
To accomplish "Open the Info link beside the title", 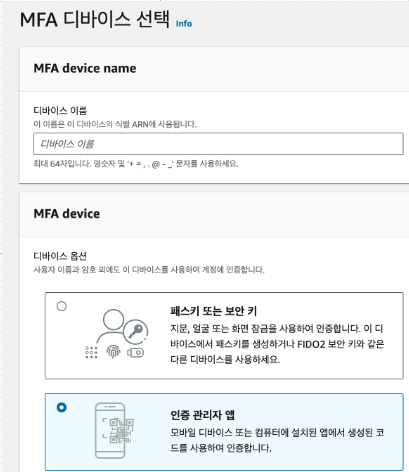I will [184, 24].
